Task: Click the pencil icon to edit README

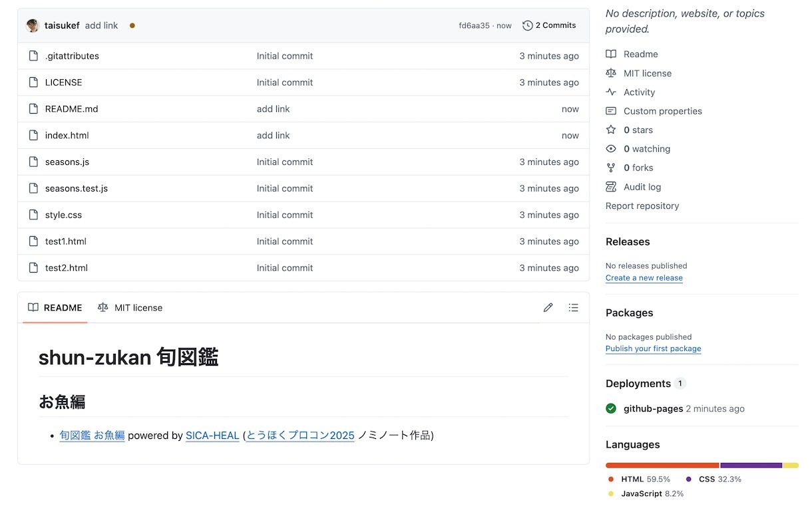Action: [x=548, y=307]
